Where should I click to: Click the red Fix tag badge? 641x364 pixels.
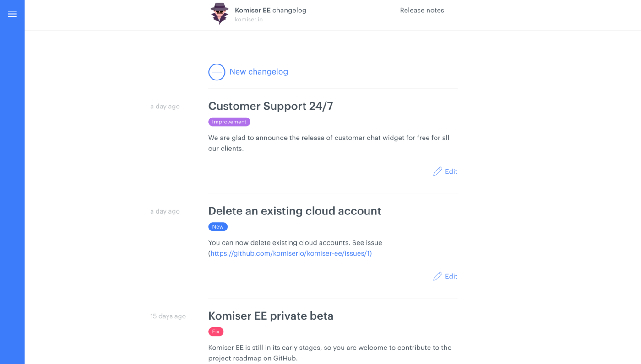click(x=216, y=332)
